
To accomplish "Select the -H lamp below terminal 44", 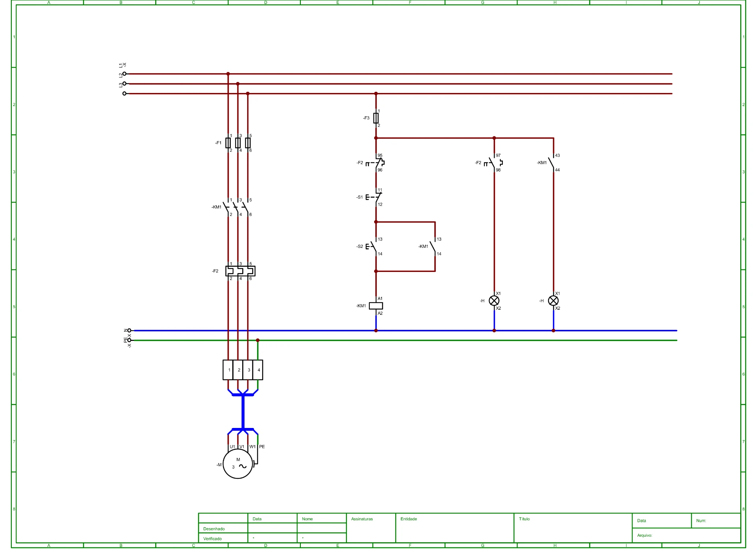I will click(553, 301).
